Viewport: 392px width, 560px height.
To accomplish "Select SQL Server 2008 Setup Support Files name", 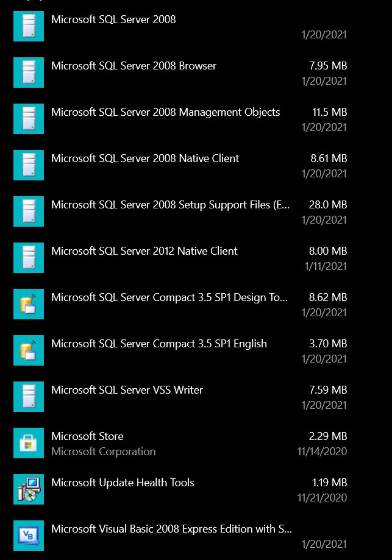I will pyautogui.click(x=171, y=205).
